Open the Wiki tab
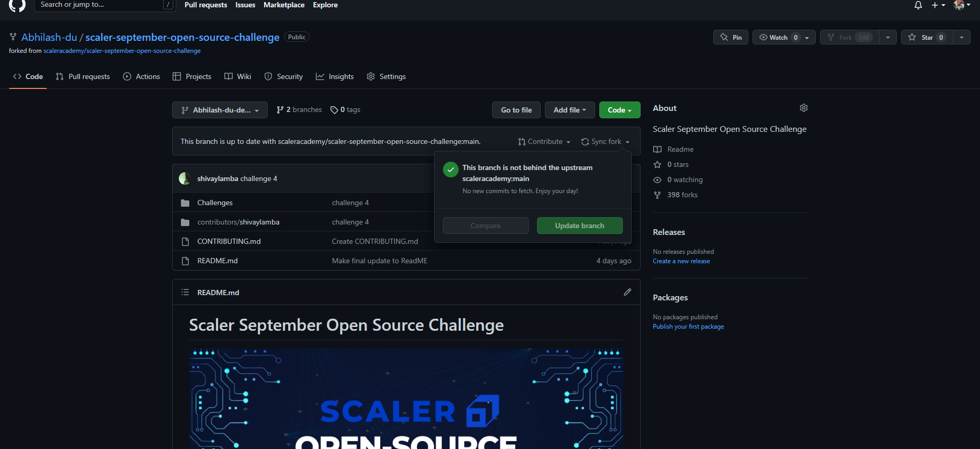This screenshot has width=980, height=449. point(237,76)
